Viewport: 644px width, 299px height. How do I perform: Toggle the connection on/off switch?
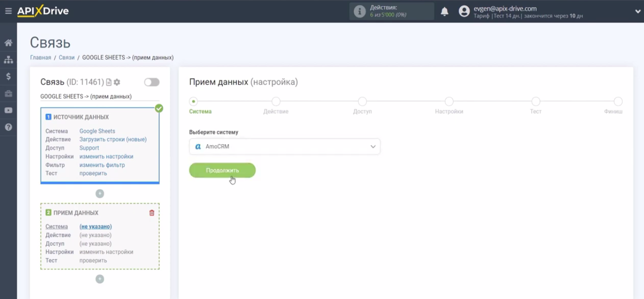click(152, 82)
